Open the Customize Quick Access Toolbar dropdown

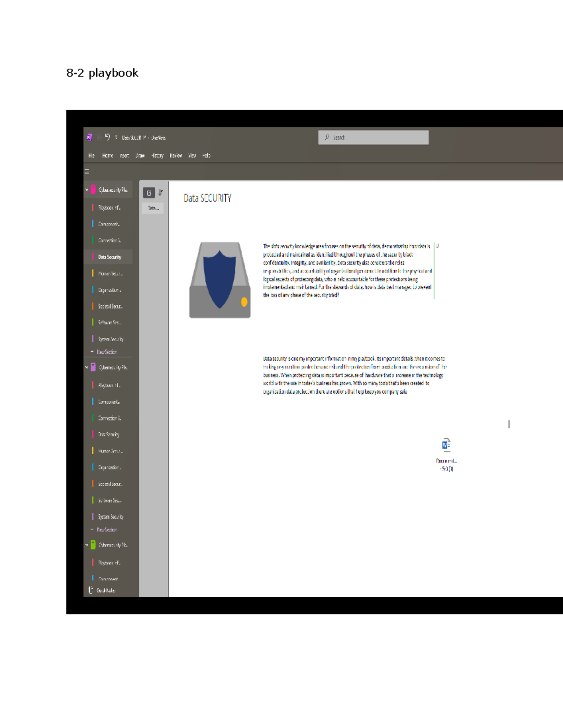(x=116, y=137)
